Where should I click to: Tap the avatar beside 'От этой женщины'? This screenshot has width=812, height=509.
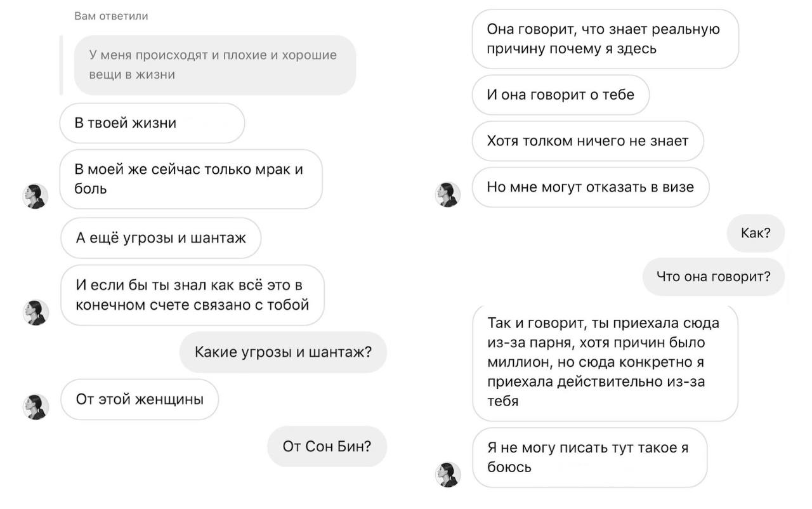point(36,407)
